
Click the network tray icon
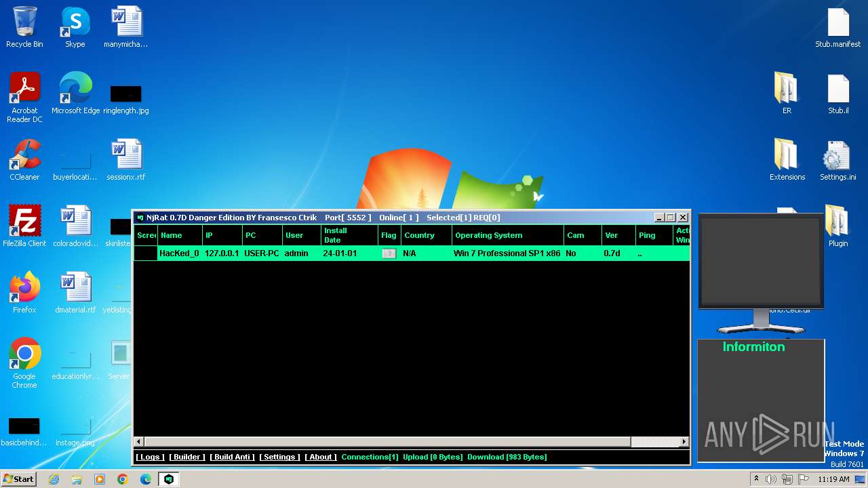pos(787,479)
